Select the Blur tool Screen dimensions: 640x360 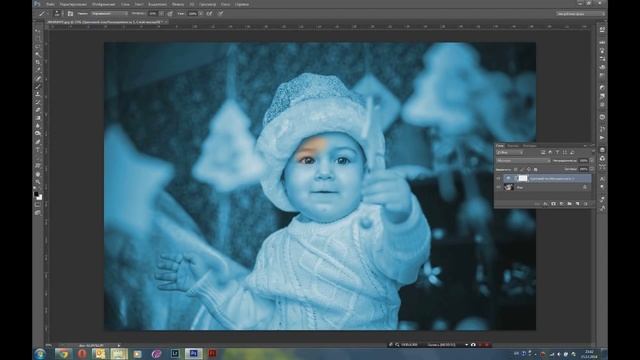click(x=38, y=125)
